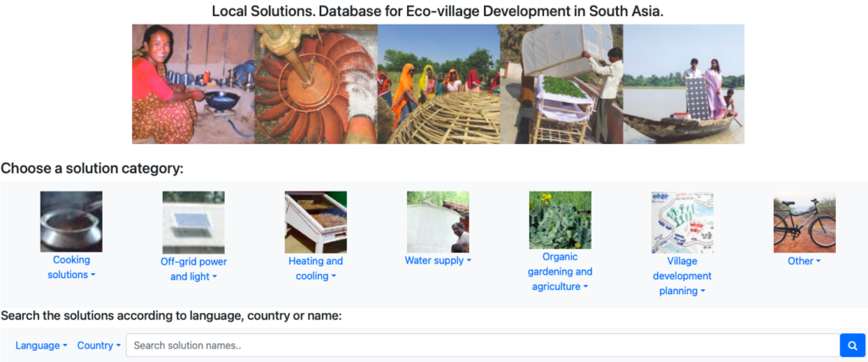
Task: Click the solar panel boat banner photo
Action: coord(684,84)
